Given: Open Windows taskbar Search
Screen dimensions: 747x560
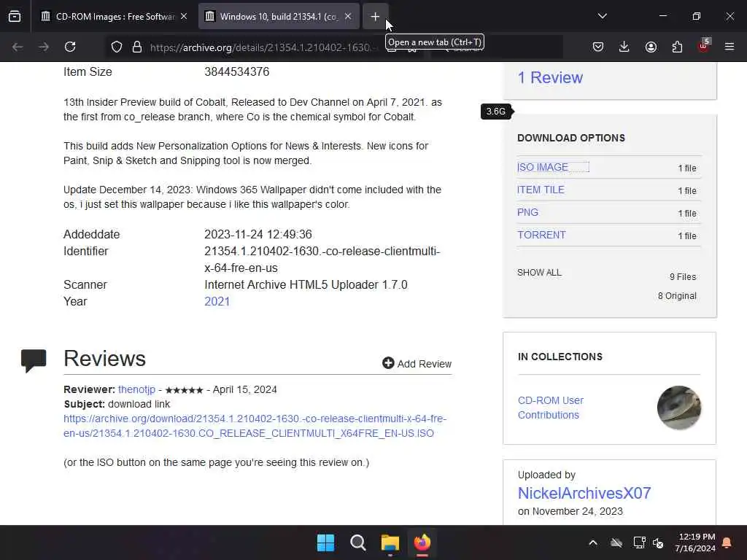Looking at the screenshot, I should point(357,542).
